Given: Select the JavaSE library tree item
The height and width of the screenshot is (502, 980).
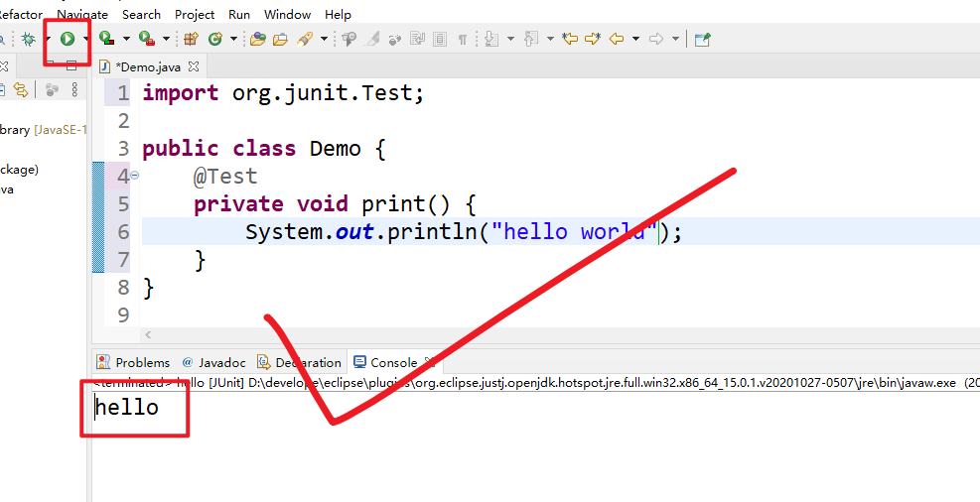Looking at the screenshot, I should 43,130.
